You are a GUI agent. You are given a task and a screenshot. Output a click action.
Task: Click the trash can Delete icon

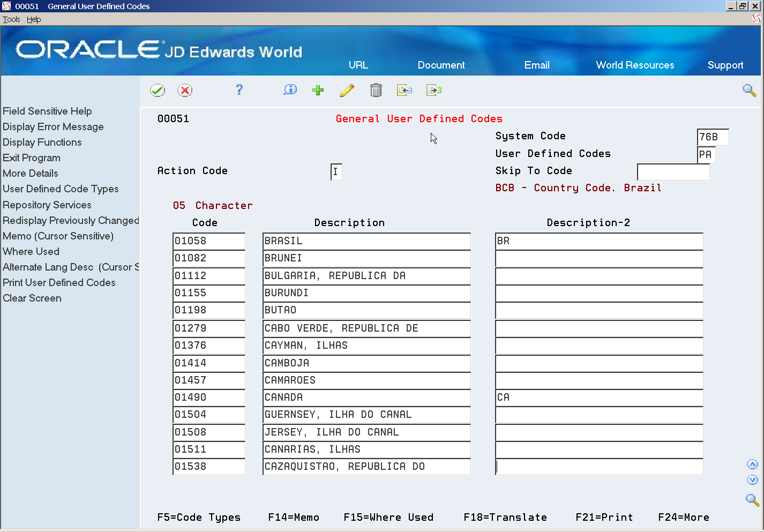click(x=376, y=90)
